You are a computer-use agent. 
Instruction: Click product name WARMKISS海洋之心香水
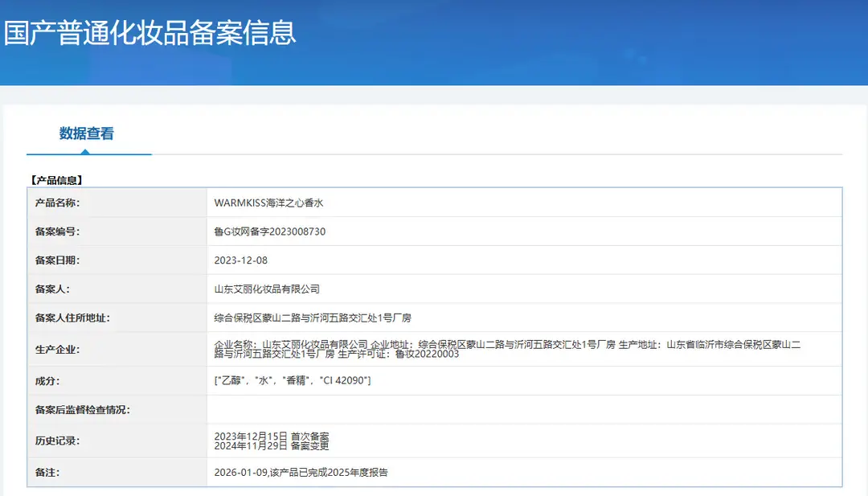coord(268,203)
